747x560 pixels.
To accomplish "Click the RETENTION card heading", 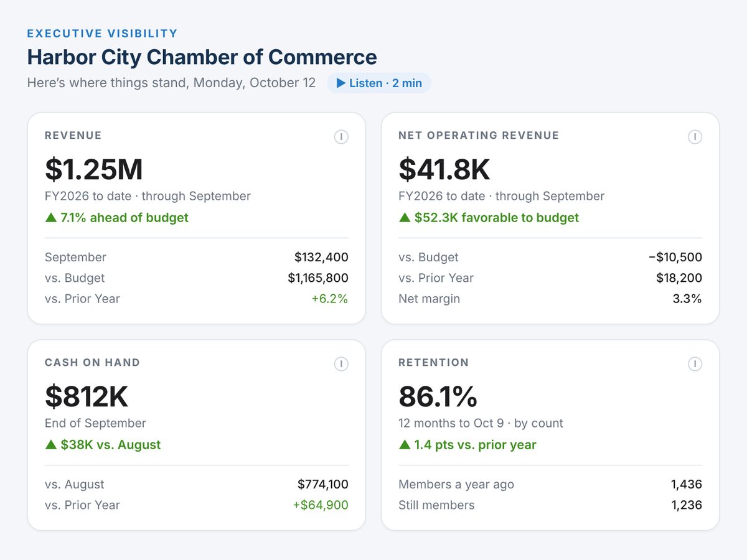I will (x=433, y=363).
